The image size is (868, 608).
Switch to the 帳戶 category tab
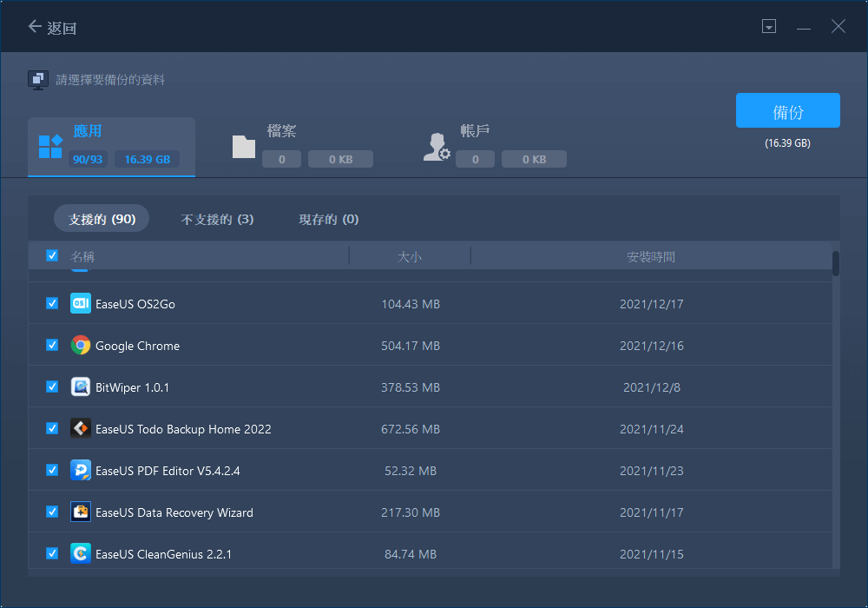495,147
